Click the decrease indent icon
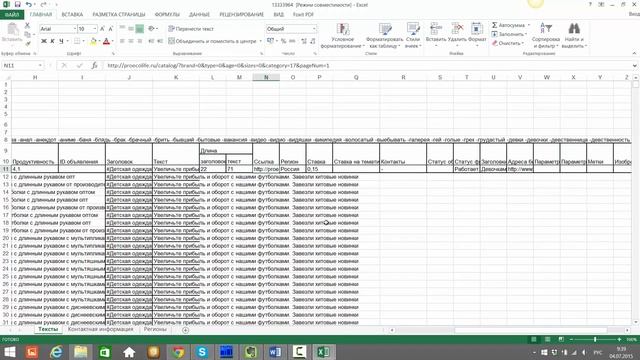This screenshot has height=360, width=640. point(151,41)
